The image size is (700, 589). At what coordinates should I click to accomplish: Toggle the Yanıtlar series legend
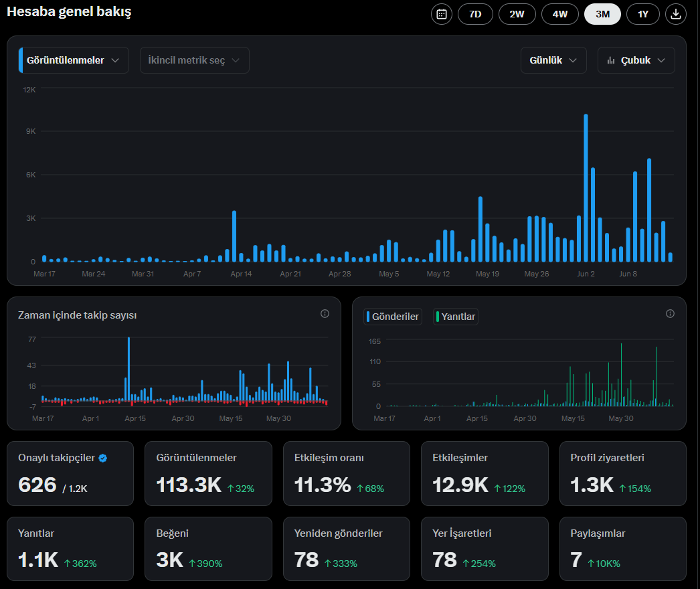coord(455,317)
